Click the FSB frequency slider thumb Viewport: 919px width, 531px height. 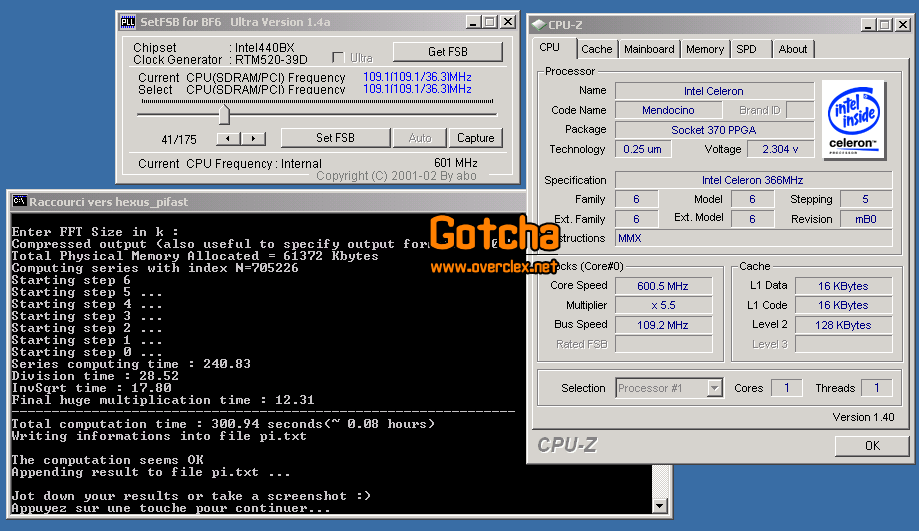(224, 115)
